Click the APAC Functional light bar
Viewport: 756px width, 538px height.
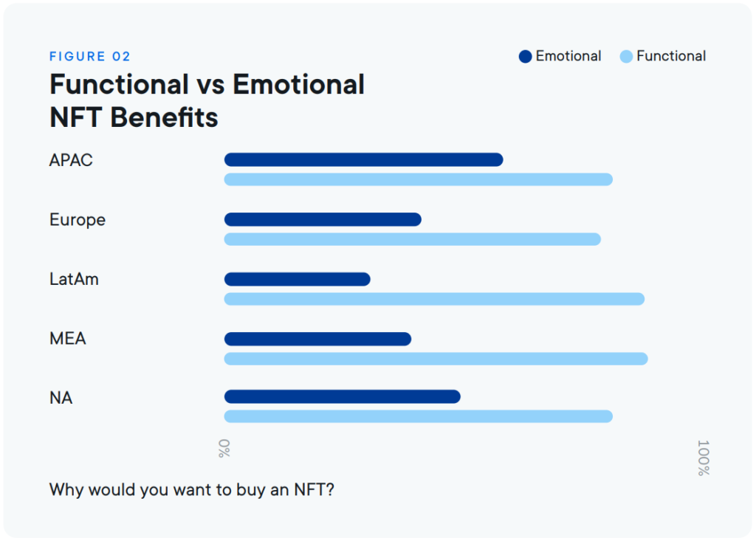click(x=419, y=180)
